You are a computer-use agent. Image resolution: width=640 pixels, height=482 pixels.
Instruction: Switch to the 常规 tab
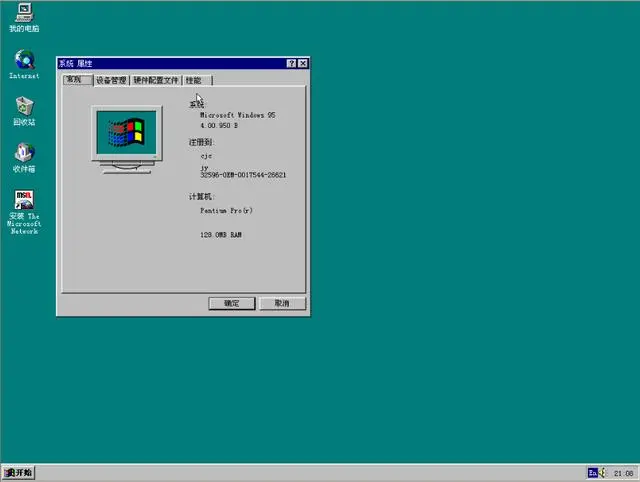pyautogui.click(x=78, y=80)
